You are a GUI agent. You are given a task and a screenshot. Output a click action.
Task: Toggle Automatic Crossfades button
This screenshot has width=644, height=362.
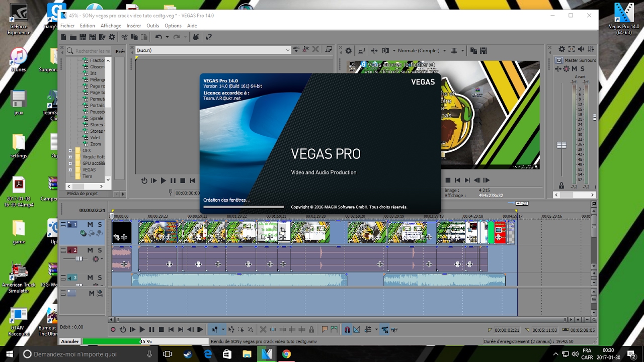[x=357, y=330]
